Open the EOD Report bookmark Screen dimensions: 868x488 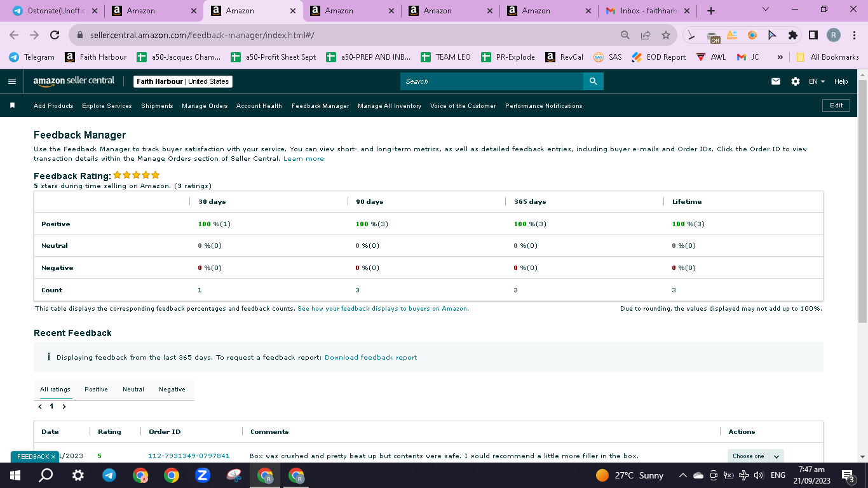(659, 57)
